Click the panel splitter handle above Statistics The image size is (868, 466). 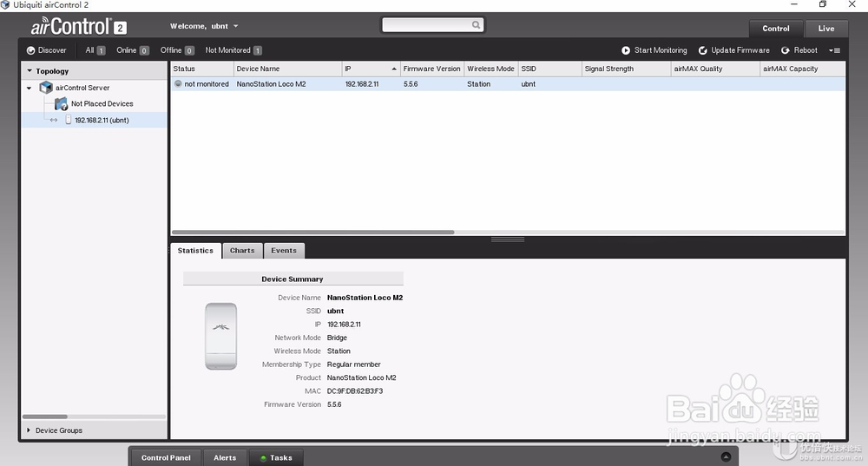(508, 240)
